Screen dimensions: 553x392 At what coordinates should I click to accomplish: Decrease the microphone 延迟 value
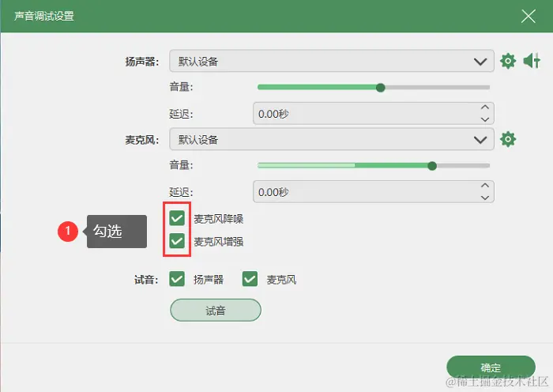tap(485, 198)
